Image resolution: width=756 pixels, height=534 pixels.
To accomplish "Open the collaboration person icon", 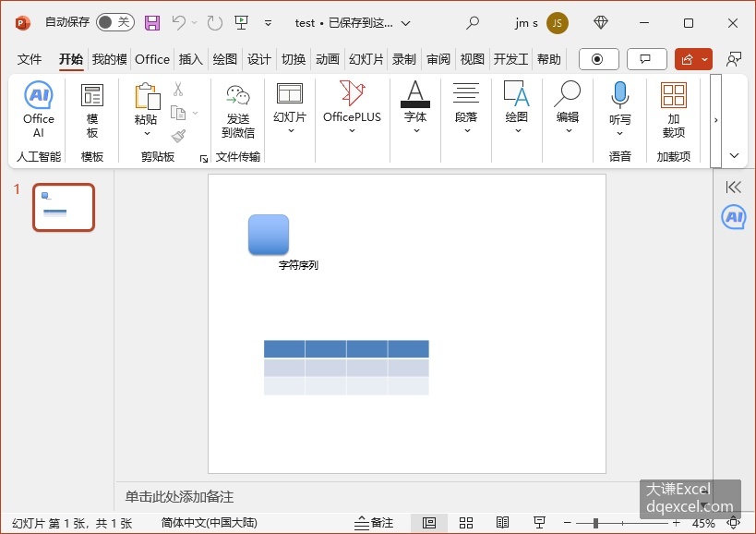I will click(x=734, y=59).
